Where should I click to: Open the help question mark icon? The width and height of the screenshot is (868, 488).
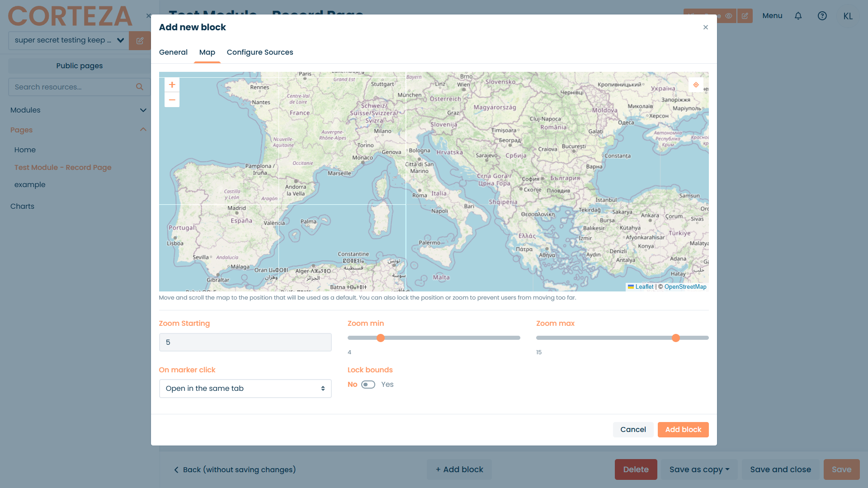(x=822, y=16)
